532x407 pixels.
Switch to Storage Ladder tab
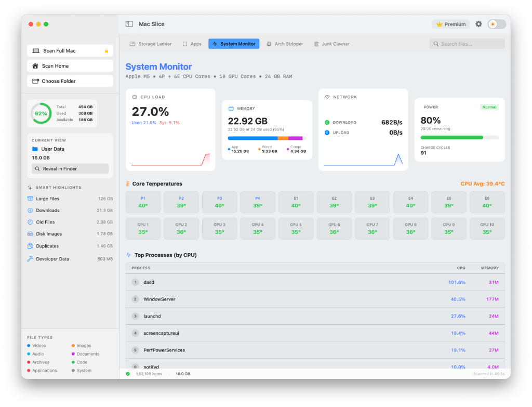pyautogui.click(x=151, y=44)
